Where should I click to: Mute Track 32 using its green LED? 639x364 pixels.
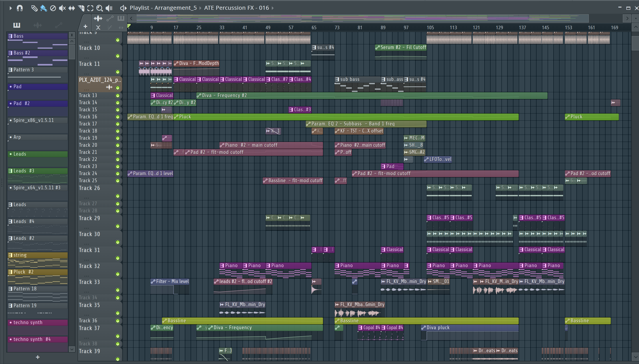pos(118,274)
